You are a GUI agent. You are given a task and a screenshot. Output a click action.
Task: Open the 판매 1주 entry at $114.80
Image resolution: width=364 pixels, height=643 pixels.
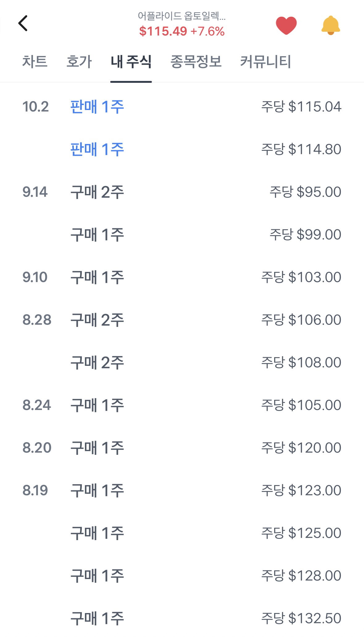[182, 149]
